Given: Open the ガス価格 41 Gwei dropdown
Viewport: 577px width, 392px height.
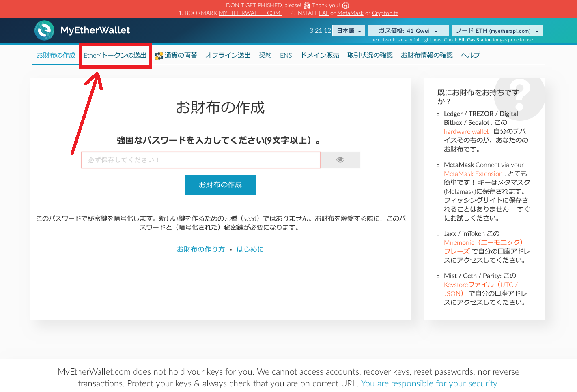Looking at the screenshot, I should tap(408, 30).
